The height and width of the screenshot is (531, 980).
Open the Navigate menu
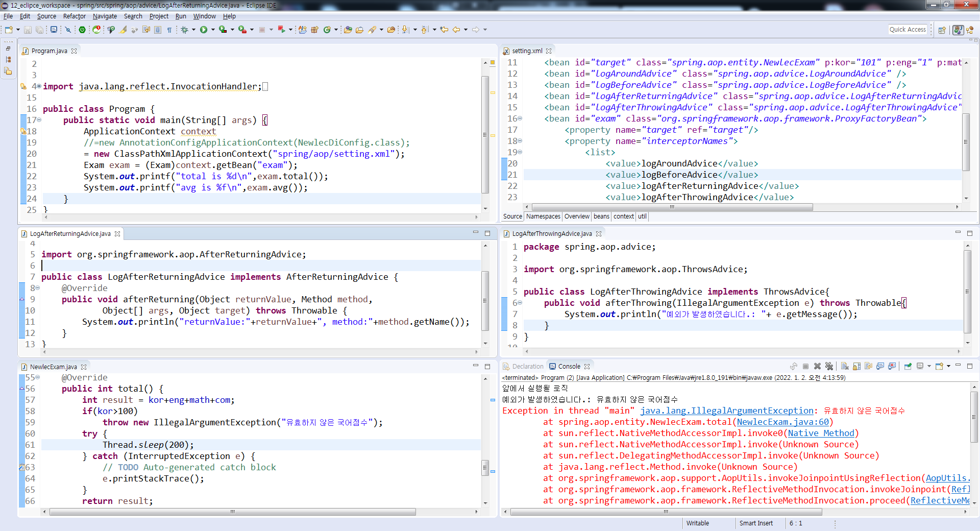105,16
